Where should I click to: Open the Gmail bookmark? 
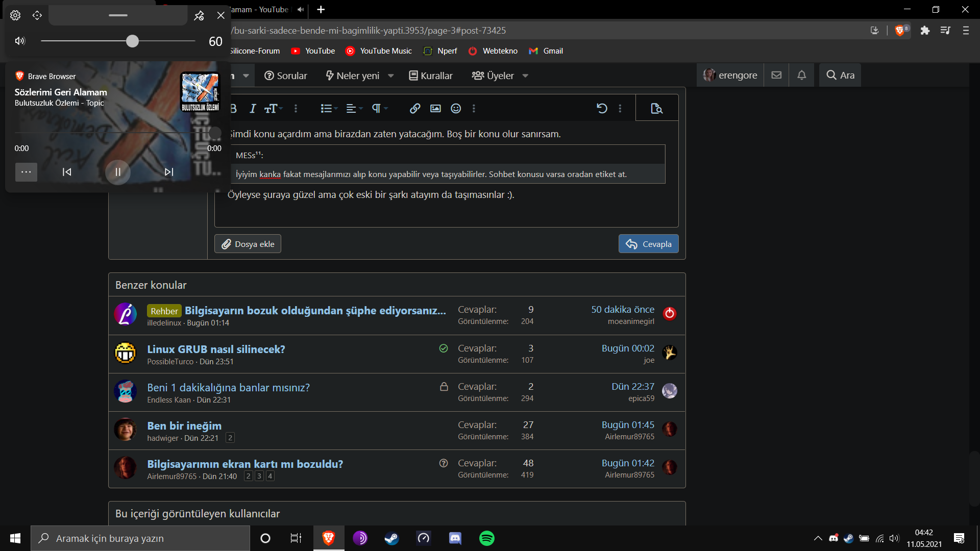(546, 51)
